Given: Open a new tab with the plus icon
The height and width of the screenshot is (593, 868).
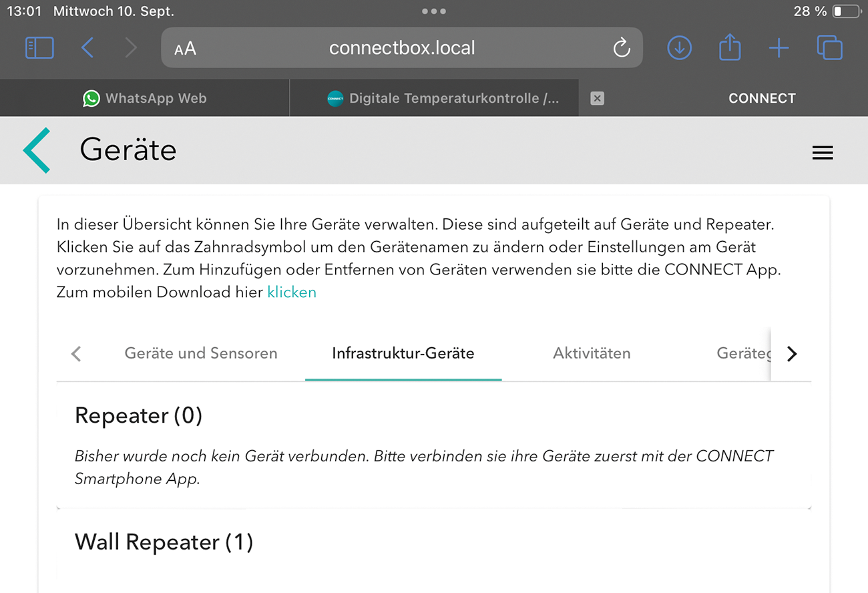Looking at the screenshot, I should click(x=779, y=48).
